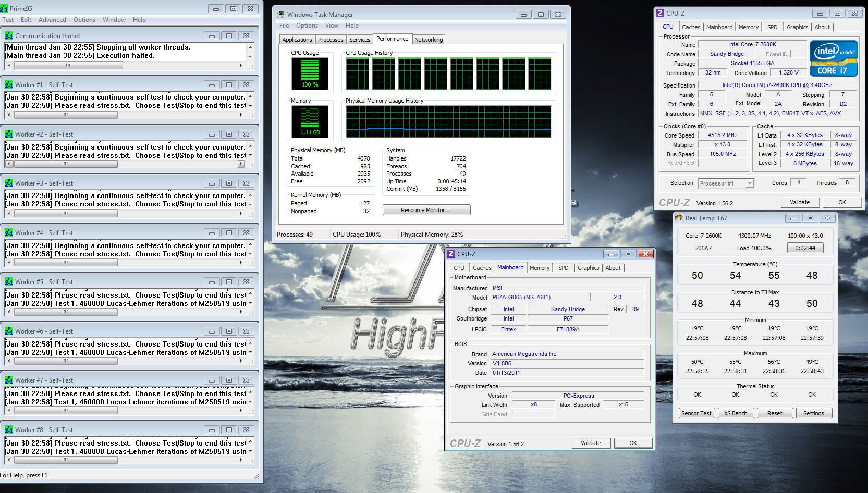Click Worker #4 window icon

pyautogui.click(x=9, y=232)
